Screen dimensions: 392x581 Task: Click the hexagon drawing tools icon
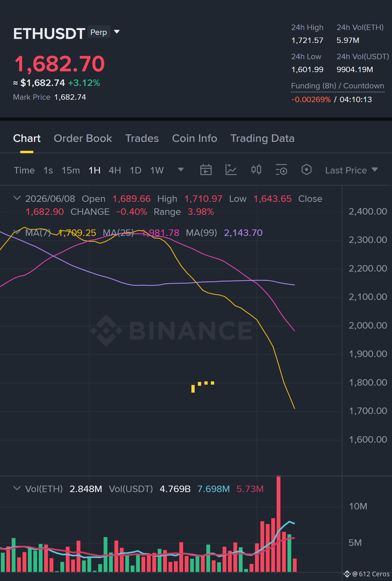(x=306, y=170)
